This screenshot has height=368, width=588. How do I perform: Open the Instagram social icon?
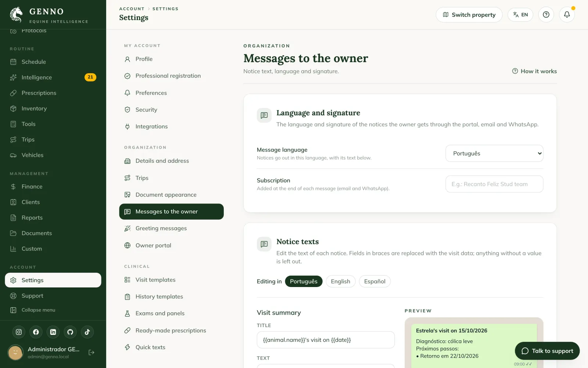pyautogui.click(x=19, y=332)
